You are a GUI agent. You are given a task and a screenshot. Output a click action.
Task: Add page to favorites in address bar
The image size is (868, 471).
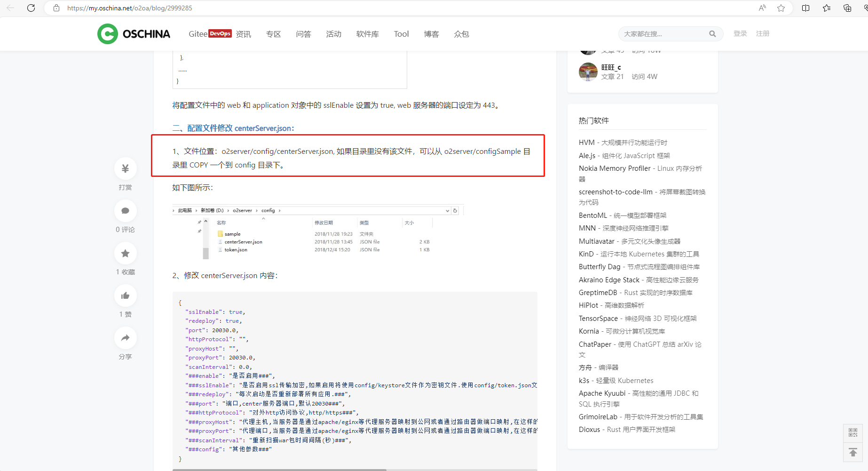pyautogui.click(x=781, y=8)
